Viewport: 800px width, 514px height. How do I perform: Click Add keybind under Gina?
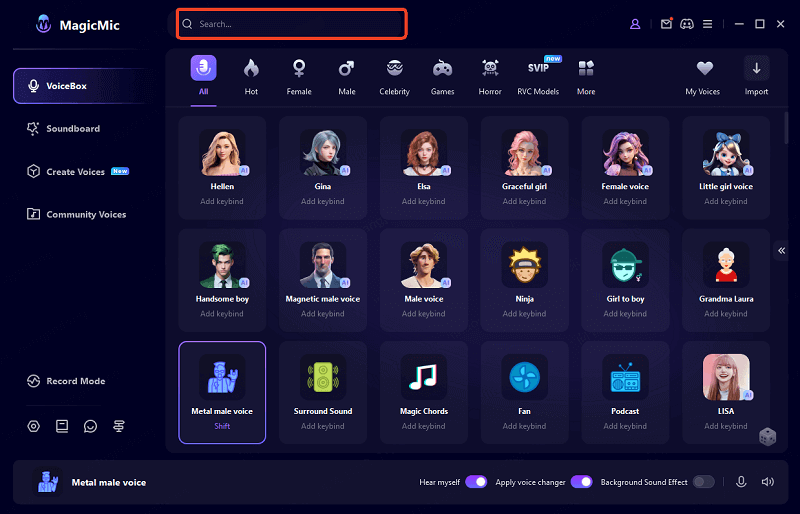click(322, 201)
